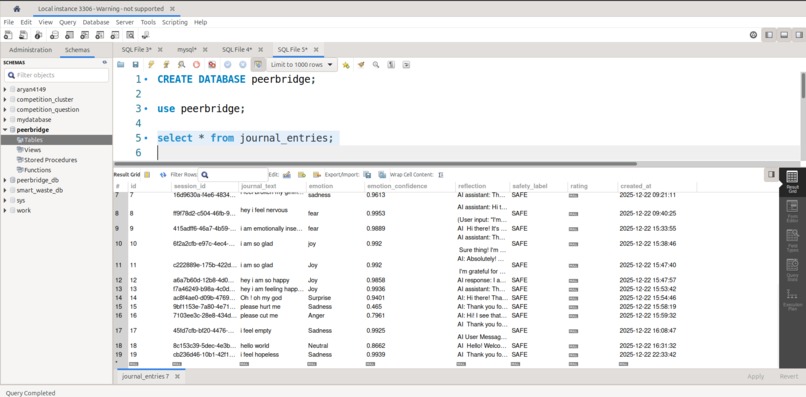Create a new function icon
This screenshot has height=397, width=806.
(x=115, y=35)
